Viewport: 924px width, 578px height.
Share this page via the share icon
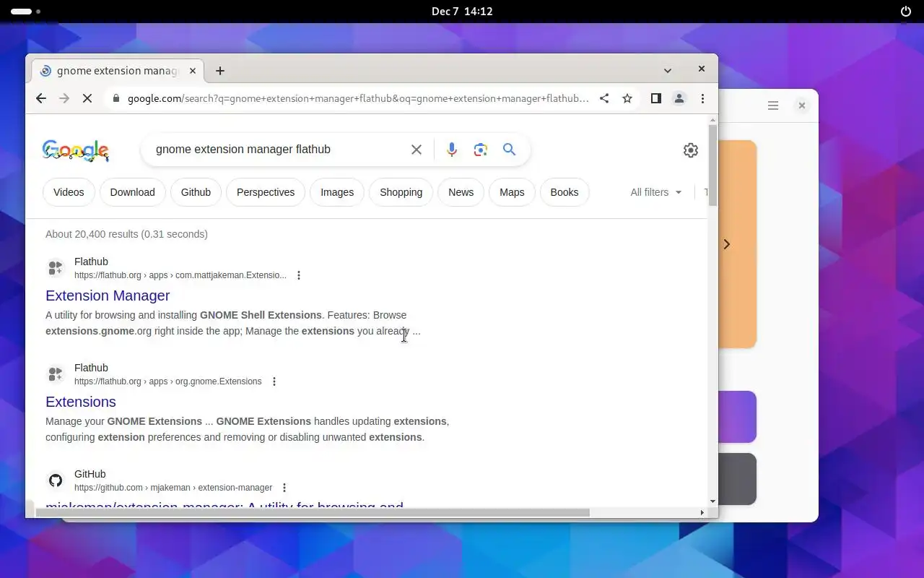(604, 98)
